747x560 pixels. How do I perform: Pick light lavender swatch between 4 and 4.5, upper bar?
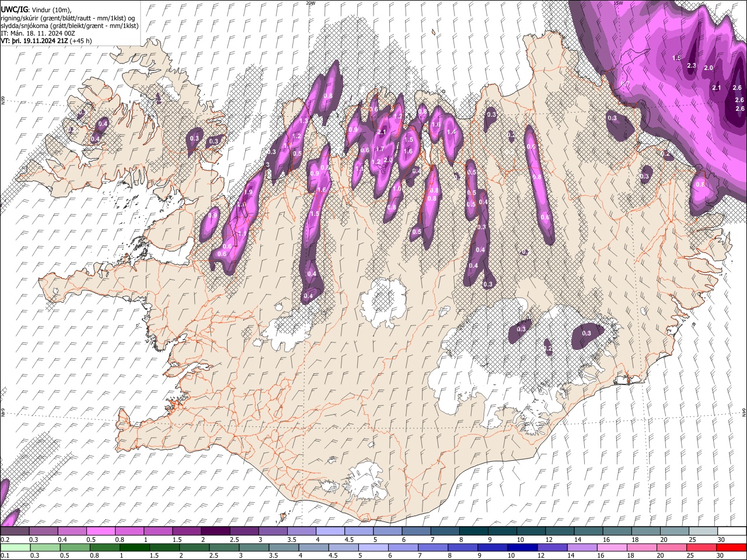[x=329, y=531]
